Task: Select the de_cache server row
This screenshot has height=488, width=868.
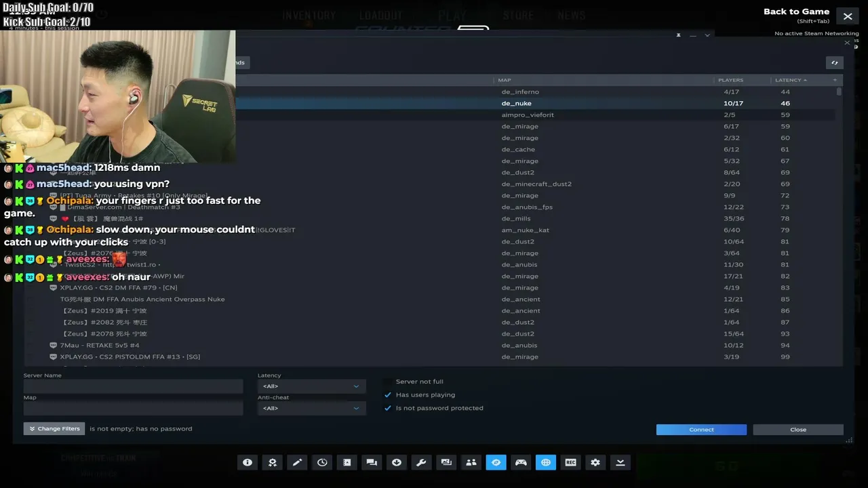Action: [x=431, y=149]
